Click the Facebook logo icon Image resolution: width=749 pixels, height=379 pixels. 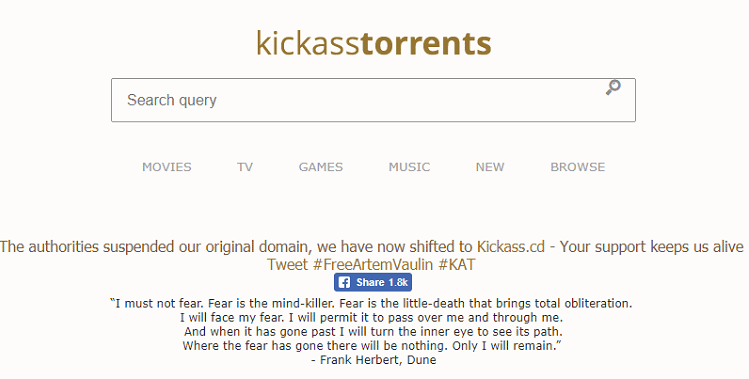pos(344,282)
